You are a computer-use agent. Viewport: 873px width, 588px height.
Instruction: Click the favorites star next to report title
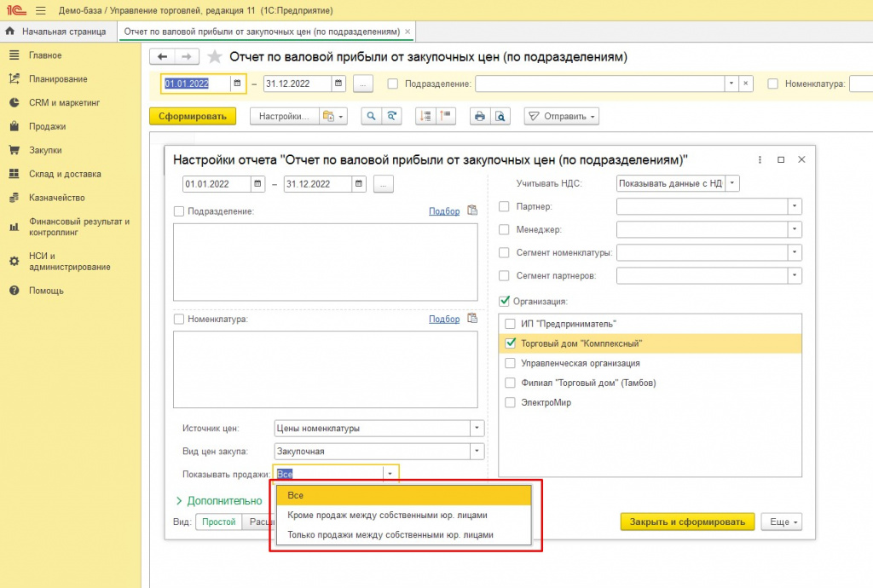215,57
